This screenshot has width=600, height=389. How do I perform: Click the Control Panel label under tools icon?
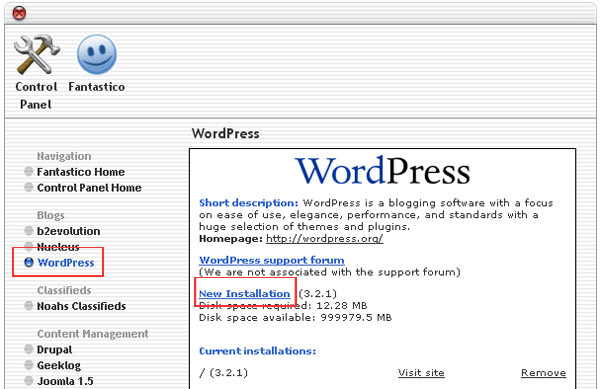click(x=36, y=96)
